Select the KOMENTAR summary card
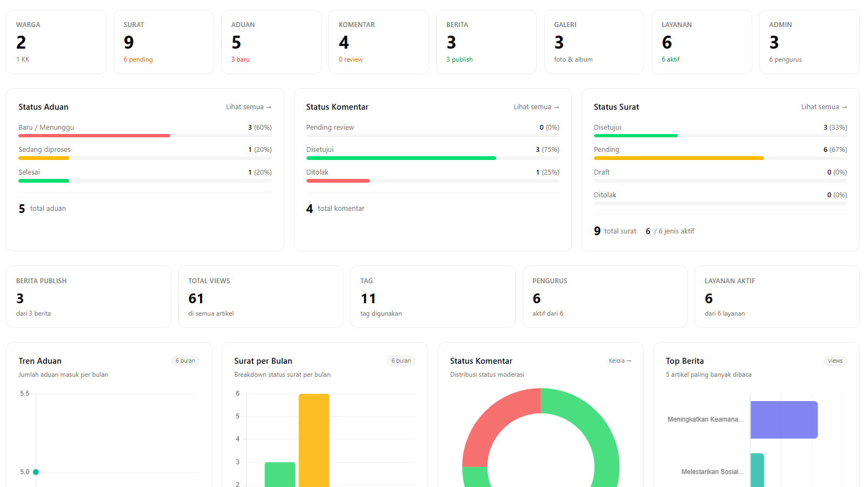868x487 pixels. 379,42
